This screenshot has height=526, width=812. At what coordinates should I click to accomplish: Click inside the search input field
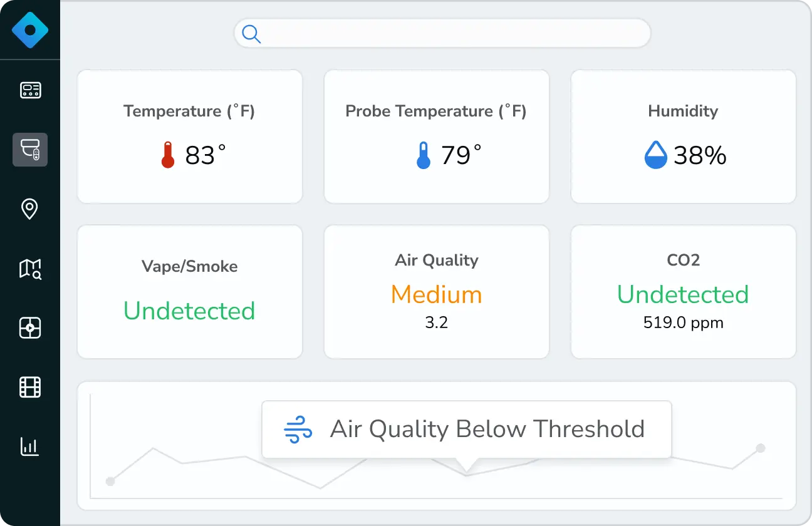(442, 33)
